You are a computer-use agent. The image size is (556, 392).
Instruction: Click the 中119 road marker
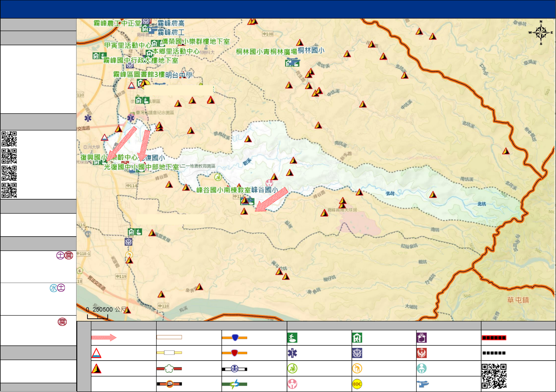[x=121, y=276]
